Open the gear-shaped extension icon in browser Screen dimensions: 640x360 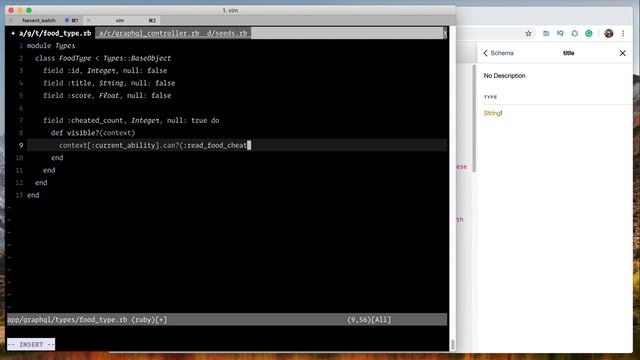(x=574, y=33)
